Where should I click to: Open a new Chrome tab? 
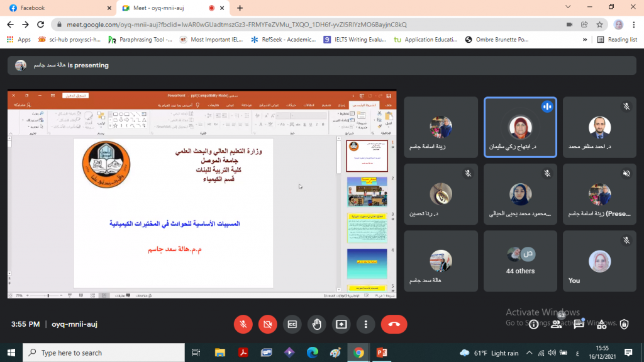pyautogui.click(x=240, y=8)
